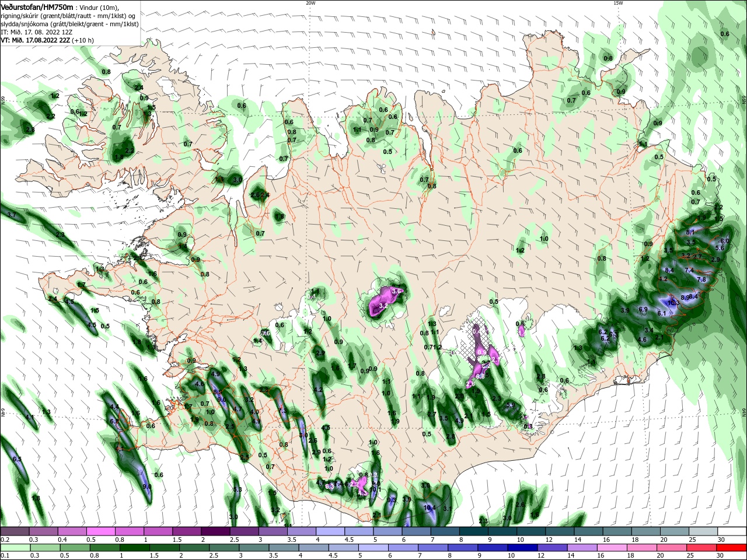Click the 'rigning/skúrir' legend description line
747x560 pixels.
coord(68,16)
